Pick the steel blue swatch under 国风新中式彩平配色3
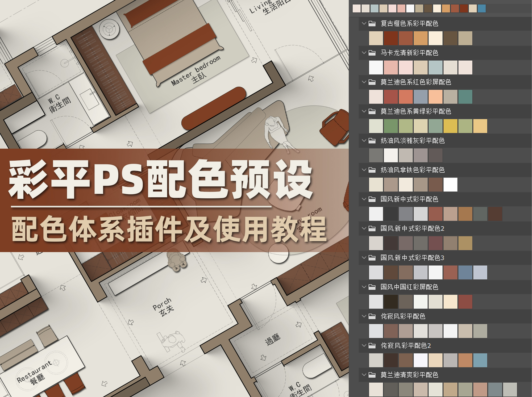The width and height of the screenshot is (532, 397). pyautogui.click(x=465, y=272)
